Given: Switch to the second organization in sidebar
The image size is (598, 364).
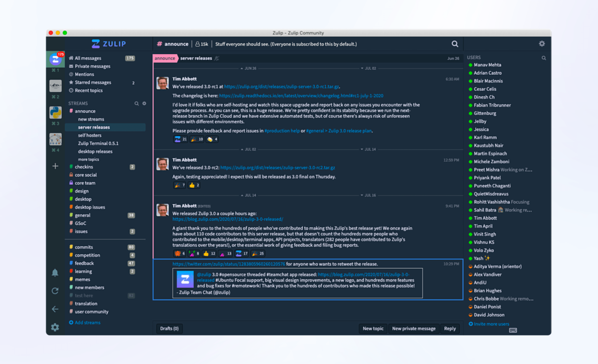Looking at the screenshot, I should [55, 86].
